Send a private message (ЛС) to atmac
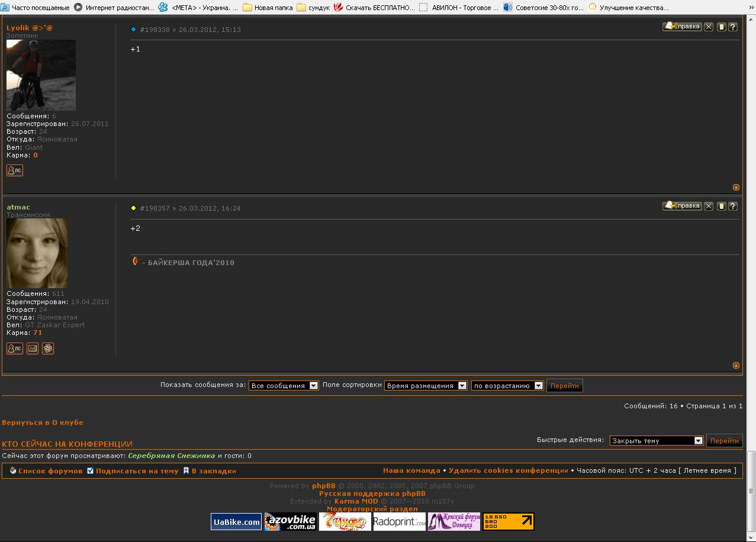This screenshot has width=756, height=542. (15, 349)
